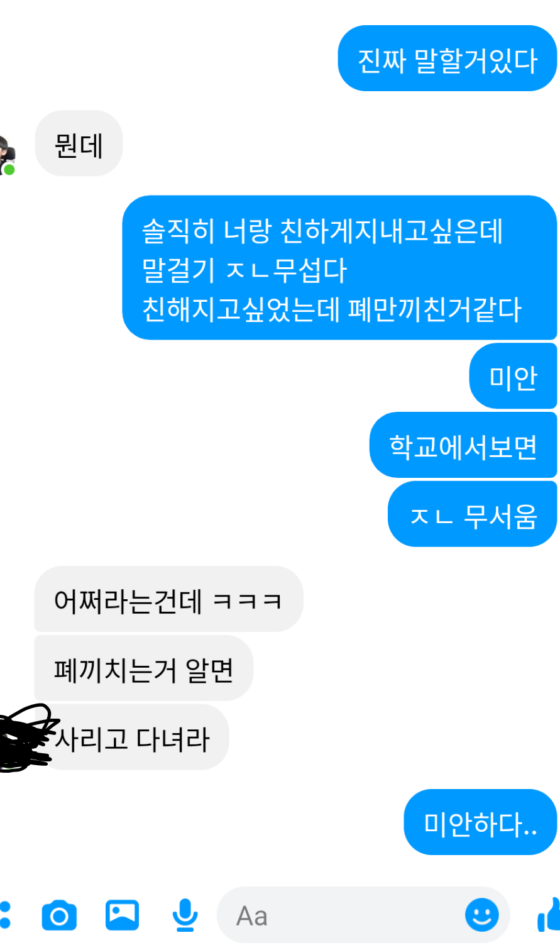Tap the contact's profile picture next to 뭔데
The height and width of the screenshot is (945, 560).
[x=7, y=155]
